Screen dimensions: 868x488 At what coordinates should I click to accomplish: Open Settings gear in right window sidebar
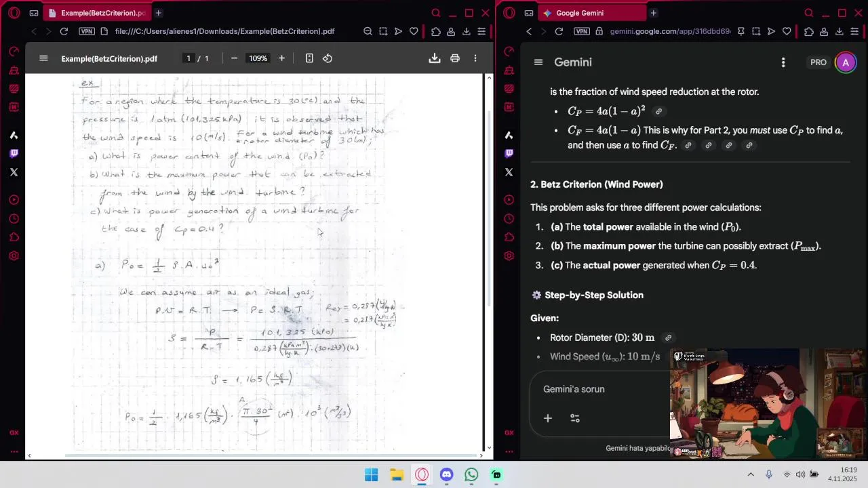[509, 256]
